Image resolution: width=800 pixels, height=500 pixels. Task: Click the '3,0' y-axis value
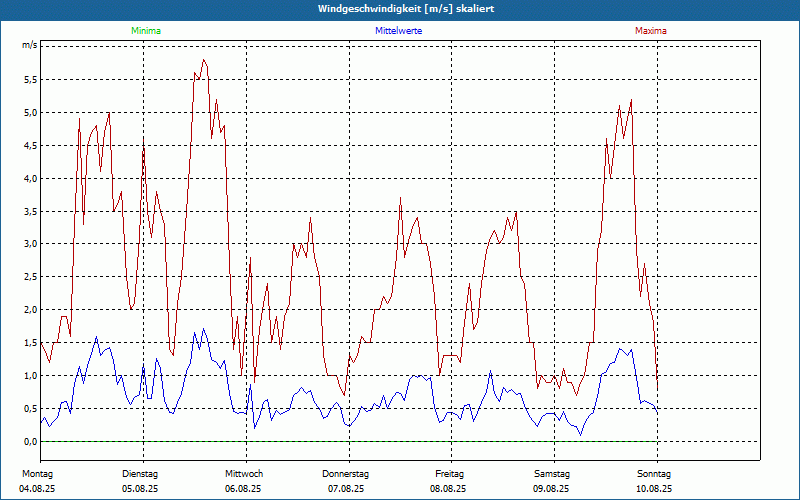31,244
